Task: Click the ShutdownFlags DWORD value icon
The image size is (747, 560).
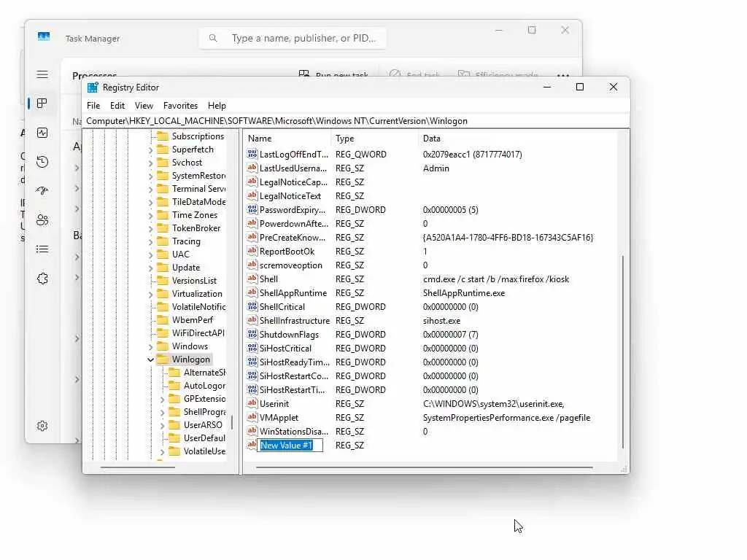Action: [x=252, y=334]
